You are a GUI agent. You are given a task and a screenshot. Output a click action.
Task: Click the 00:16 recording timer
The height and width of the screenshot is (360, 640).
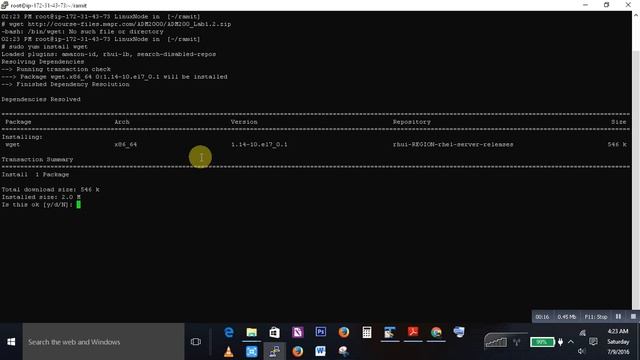pyautogui.click(x=542, y=317)
